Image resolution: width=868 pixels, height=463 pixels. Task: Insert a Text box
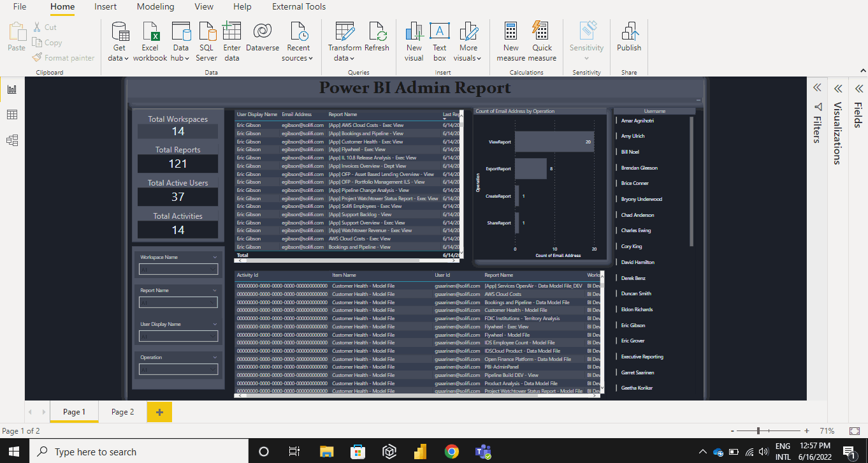[x=440, y=40]
